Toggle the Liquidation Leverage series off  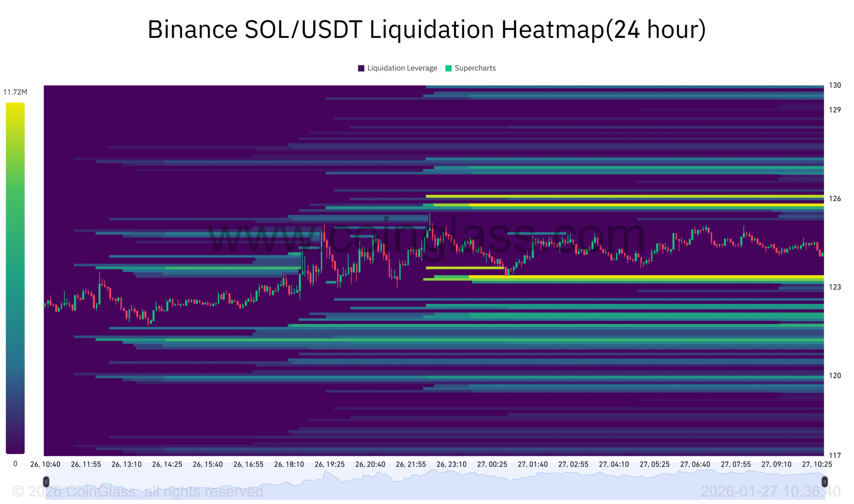click(x=402, y=68)
